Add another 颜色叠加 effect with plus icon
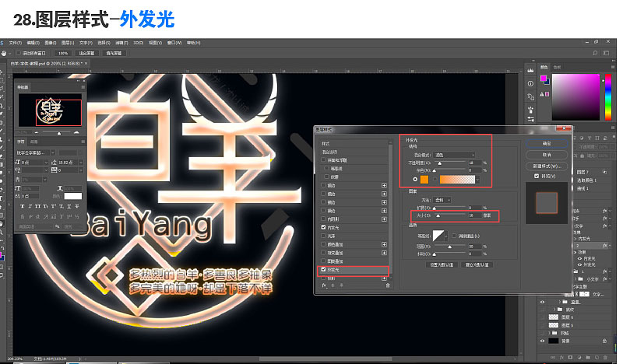This screenshot has width=623, height=364. pyautogui.click(x=384, y=244)
